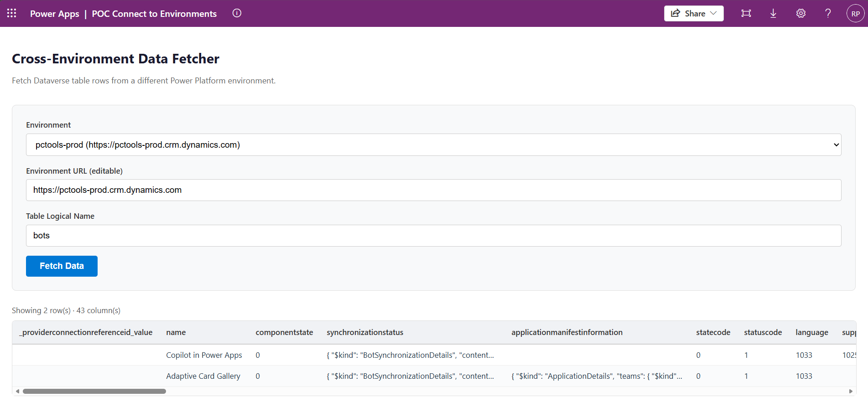Viewport: 868px width, 397px height.
Task: Click the applicationmanifestinformation column header
Action: click(x=567, y=332)
